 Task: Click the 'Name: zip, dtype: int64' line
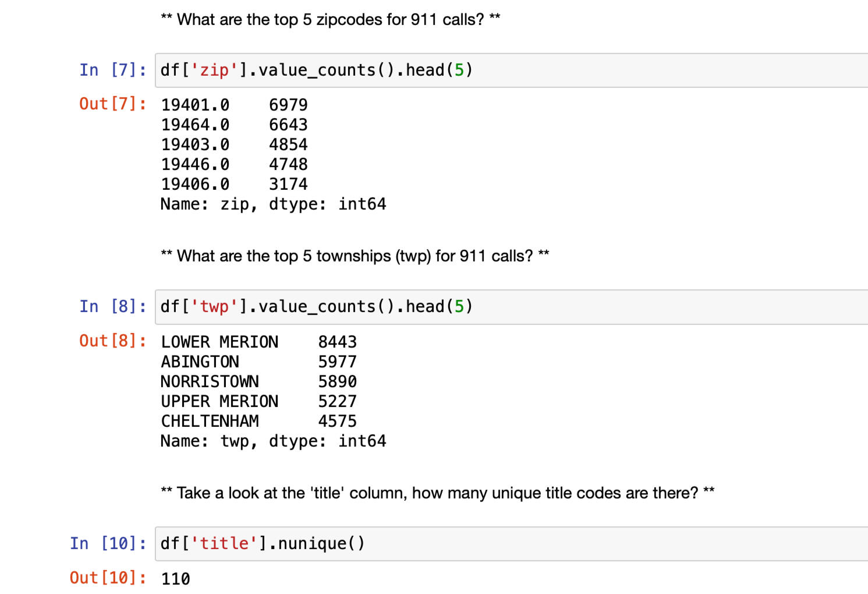273,204
